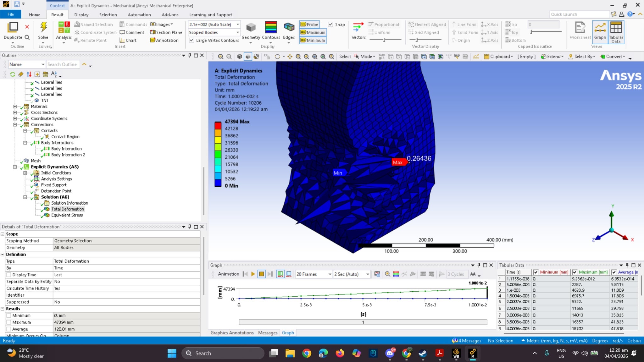
Task: Open the Section Plane tool
Action: (x=166, y=32)
